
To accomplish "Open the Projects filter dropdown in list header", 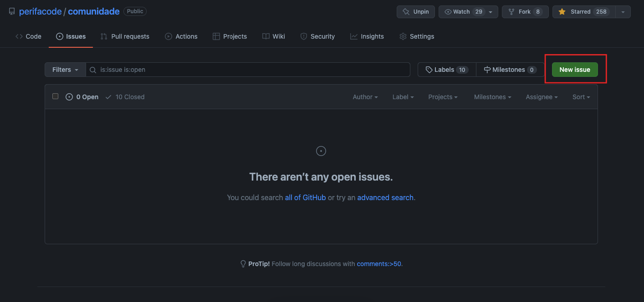I will pyautogui.click(x=443, y=97).
